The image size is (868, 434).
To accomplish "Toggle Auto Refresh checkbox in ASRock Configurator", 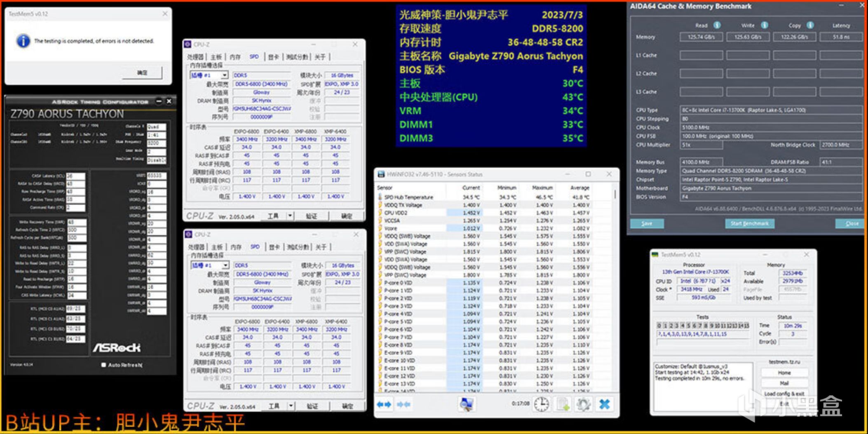I will [103, 365].
